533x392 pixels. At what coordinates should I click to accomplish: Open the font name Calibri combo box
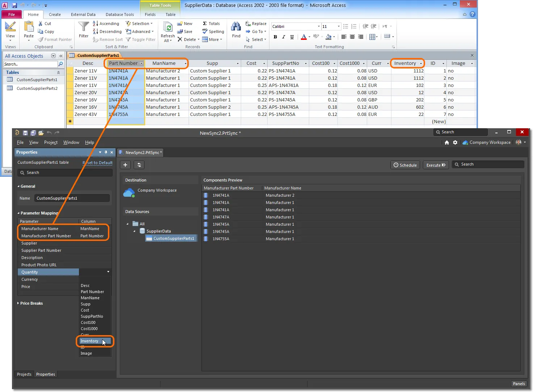point(296,26)
